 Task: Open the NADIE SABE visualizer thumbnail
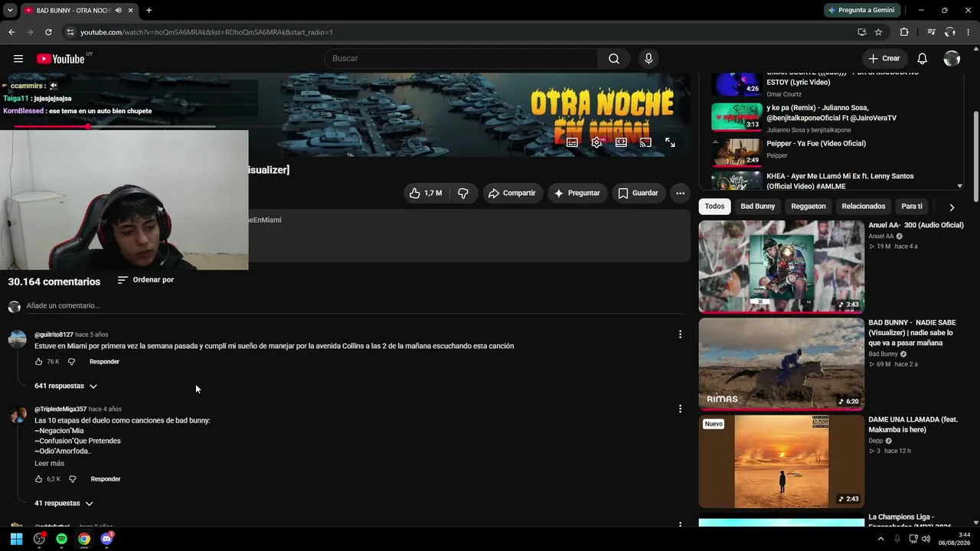pyautogui.click(x=781, y=364)
